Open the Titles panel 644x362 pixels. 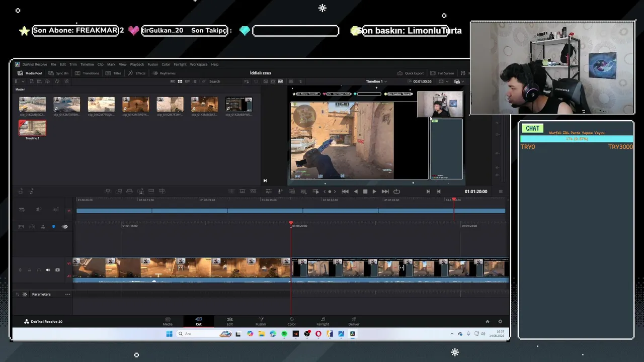(x=114, y=73)
